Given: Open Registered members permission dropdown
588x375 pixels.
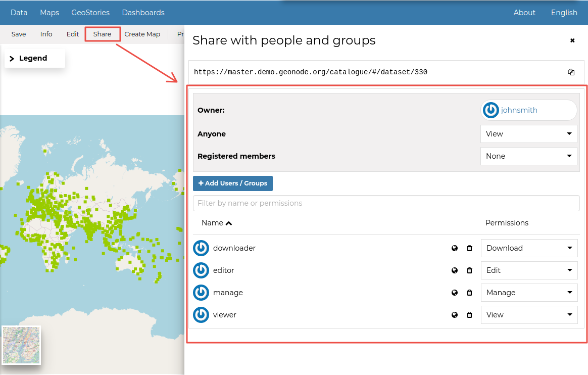Looking at the screenshot, I should 528,156.
